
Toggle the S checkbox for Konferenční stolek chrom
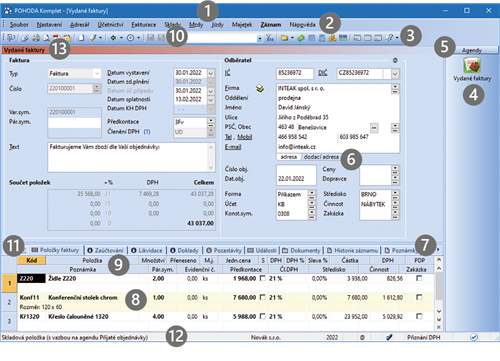pos(263,297)
